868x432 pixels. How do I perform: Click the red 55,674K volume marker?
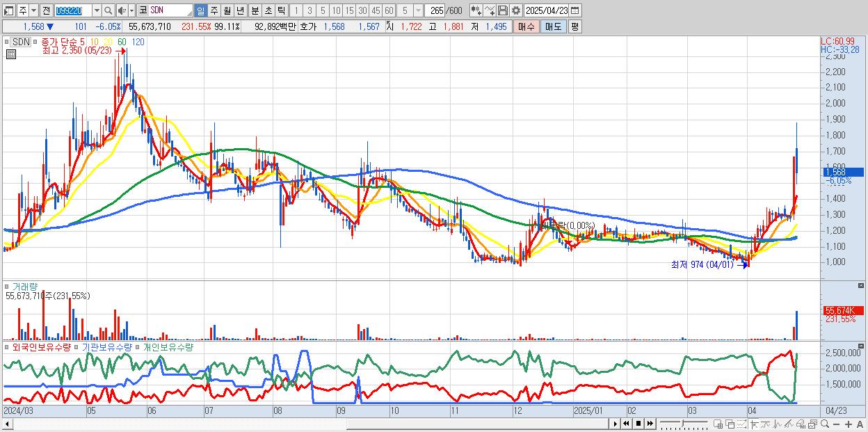(x=842, y=310)
